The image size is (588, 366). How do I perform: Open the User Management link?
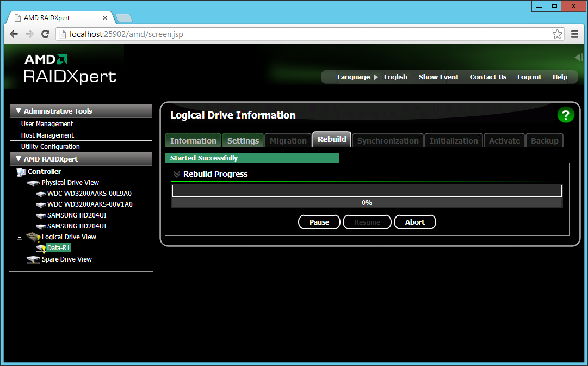tap(47, 124)
